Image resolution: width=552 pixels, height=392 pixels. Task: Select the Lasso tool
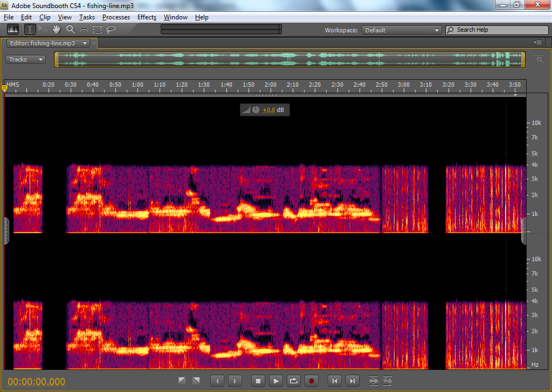point(111,30)
